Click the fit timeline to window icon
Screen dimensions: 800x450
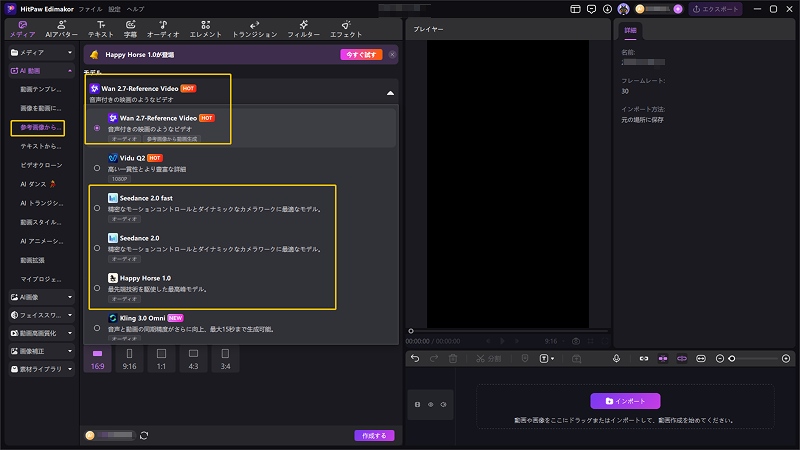tap(701, 359)
